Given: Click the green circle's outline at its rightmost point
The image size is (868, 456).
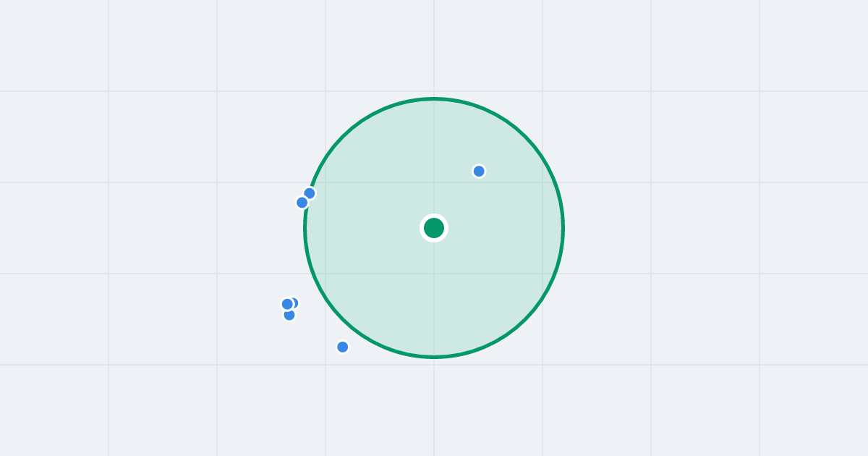Looking at the screenshot, I should [x=563, y=228].
